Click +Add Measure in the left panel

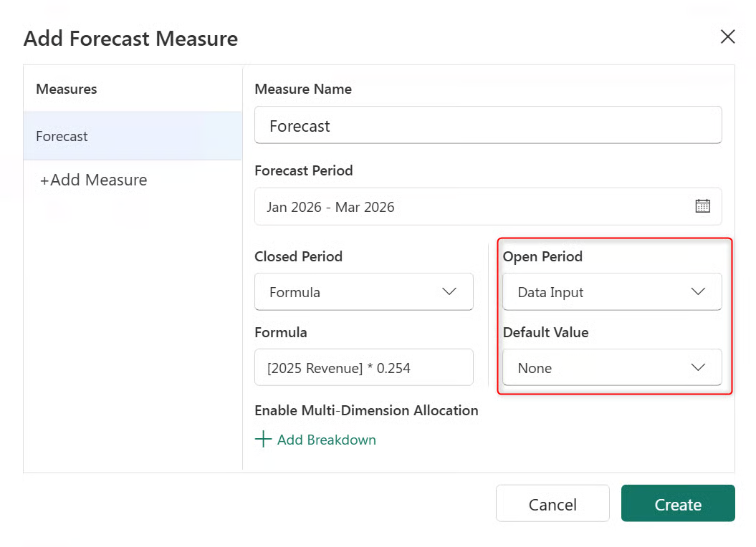(94, 180)
